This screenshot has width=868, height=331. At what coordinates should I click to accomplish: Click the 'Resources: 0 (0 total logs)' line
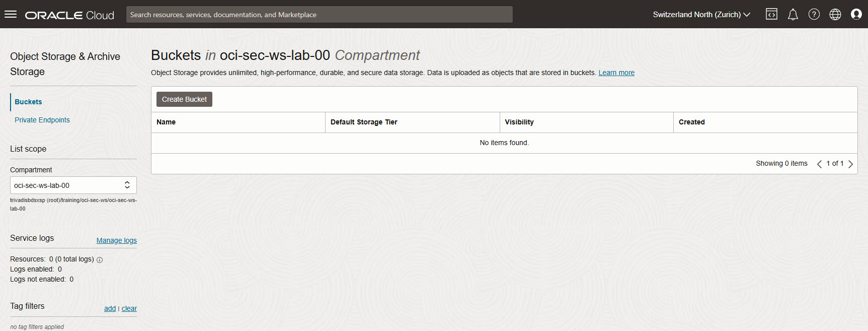52,259
